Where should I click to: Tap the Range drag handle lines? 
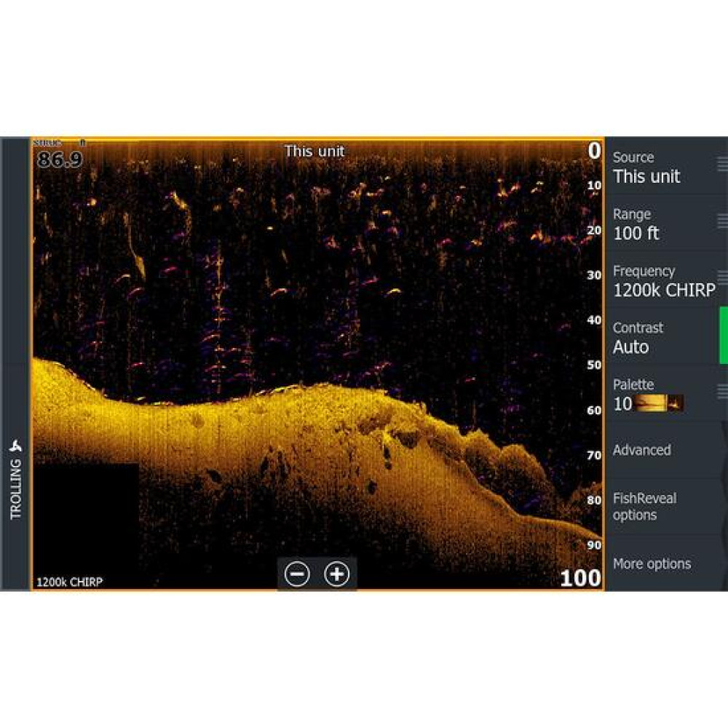(x=721, y=221)
